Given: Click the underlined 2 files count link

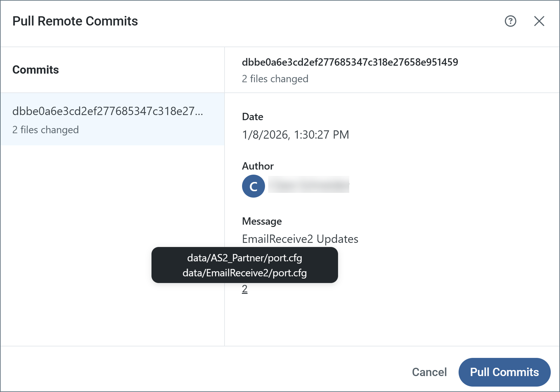Looking at the screenshot, I should pyautogui.click(x=245, y=289).
